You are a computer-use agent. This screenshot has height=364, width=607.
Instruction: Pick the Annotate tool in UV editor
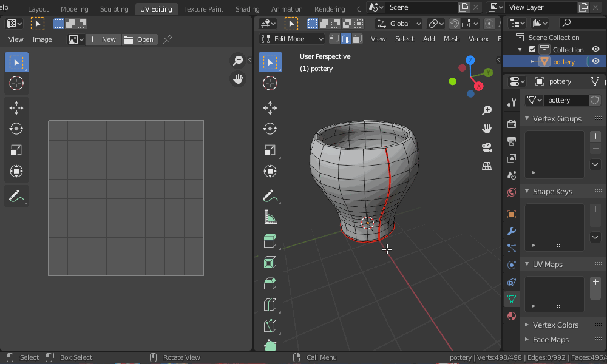(16, 196)
